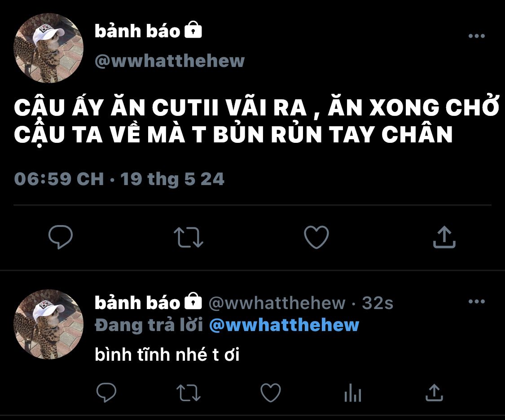The height and width of the screenshot is (420, 505).
Task: Retweet the main tweet
Action: [x=189, y=237]
